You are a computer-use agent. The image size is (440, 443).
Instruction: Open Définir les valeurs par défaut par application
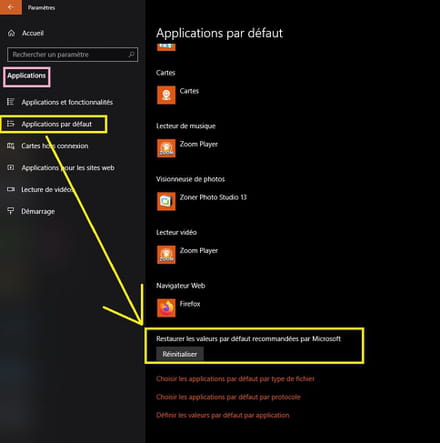[x=222, y=415]
